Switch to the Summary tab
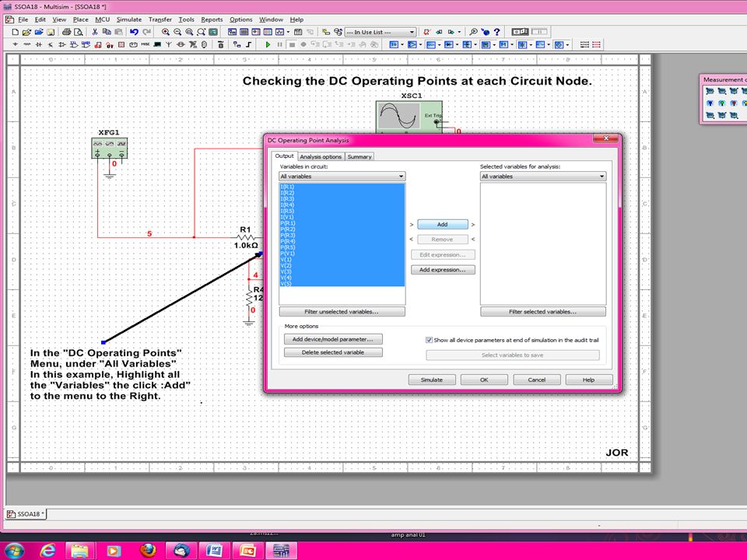The width and height of the screenshot is (747, 560). click(x=359, y=156)
